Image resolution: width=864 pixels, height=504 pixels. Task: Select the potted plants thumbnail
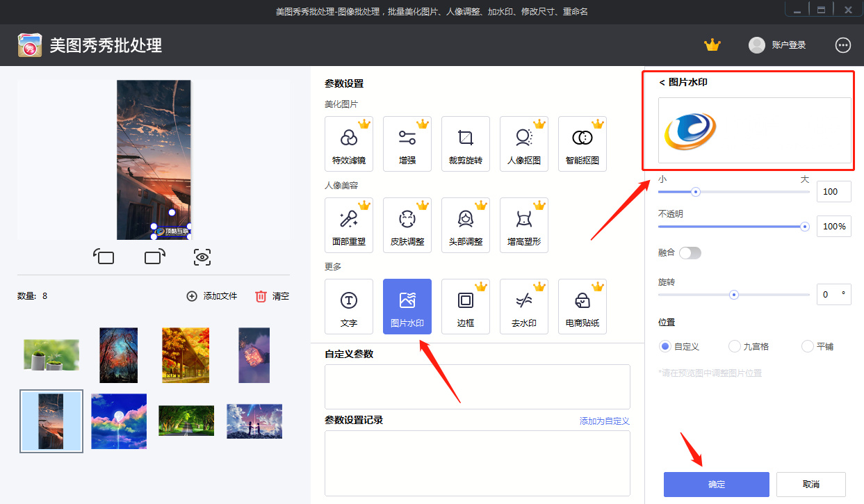click(x=51, y=355)
